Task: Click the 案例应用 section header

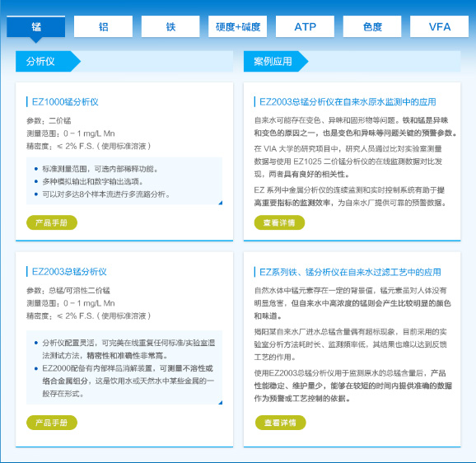Action: coord(276,61)
